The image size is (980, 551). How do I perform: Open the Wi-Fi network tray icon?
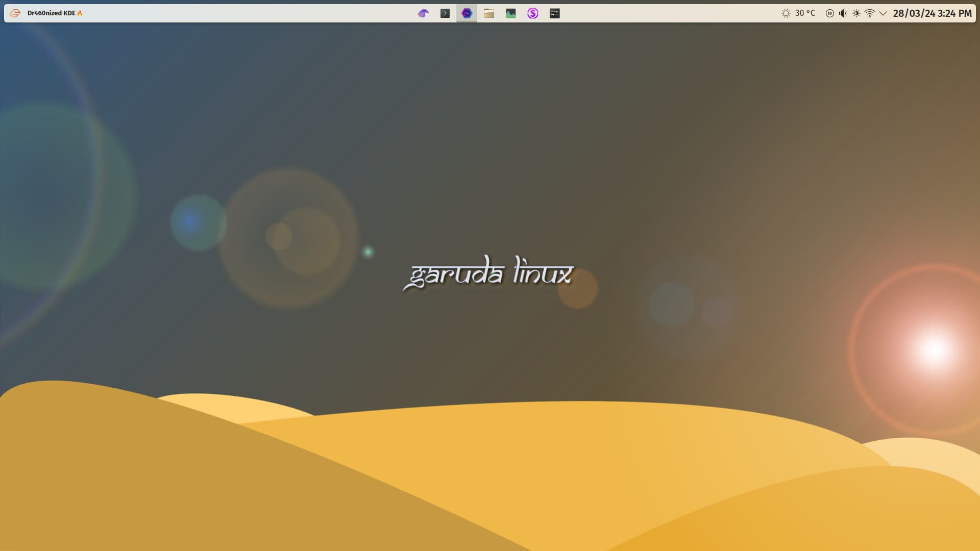[x=870, y=13]
